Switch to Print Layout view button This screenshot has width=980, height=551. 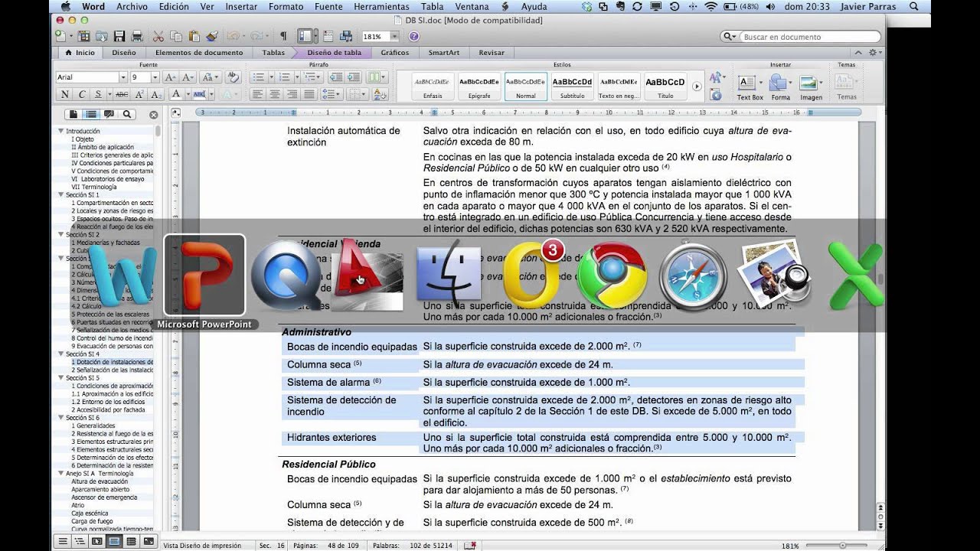[114, 541]
